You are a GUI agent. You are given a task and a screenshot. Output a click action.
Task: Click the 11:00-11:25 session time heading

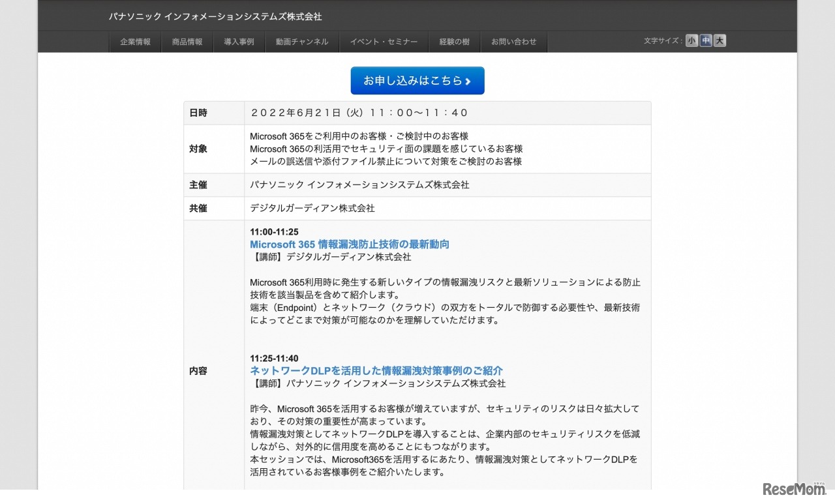point(274,232)
